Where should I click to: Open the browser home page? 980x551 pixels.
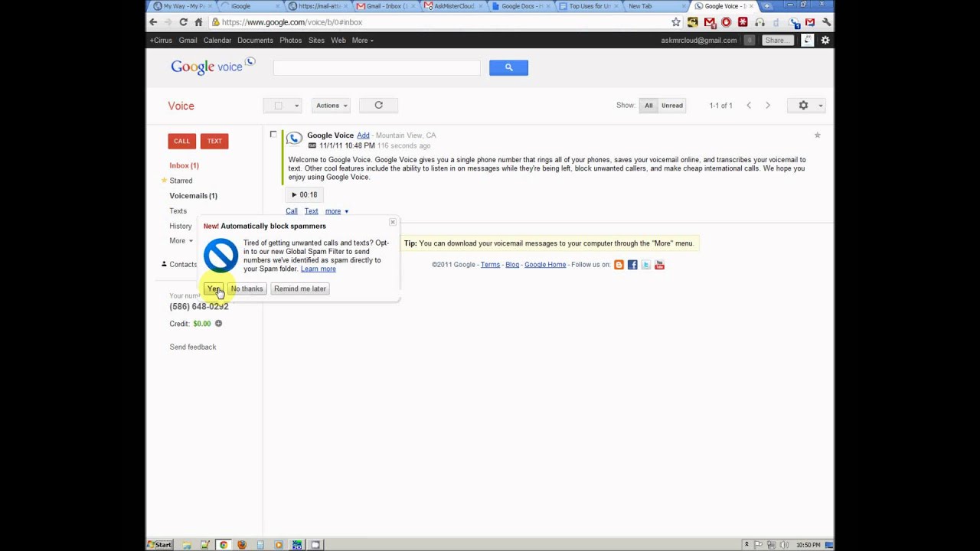pos(198,22)
